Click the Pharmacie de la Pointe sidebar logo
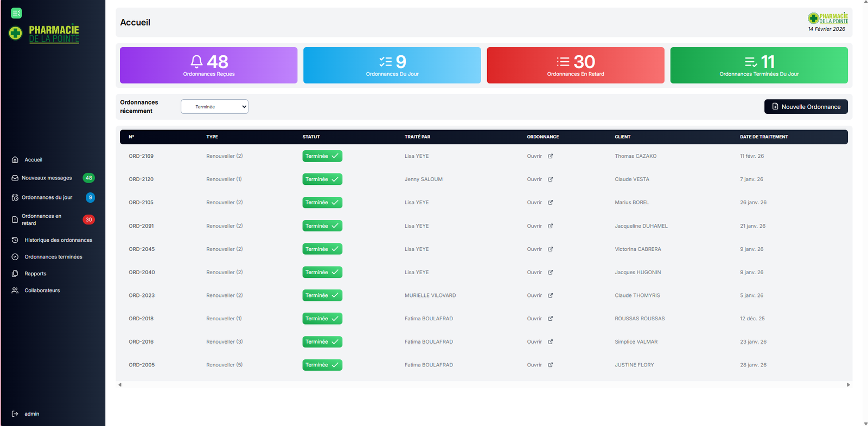The height and width of the screenshot is (426, 868). pos(44,34)
